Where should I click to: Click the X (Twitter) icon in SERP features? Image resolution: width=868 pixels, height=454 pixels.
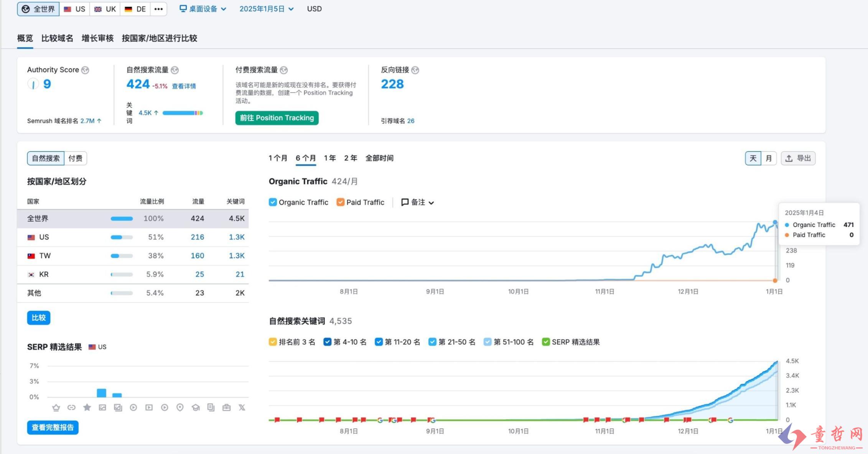pyautogui.click(x=242, y=408)
